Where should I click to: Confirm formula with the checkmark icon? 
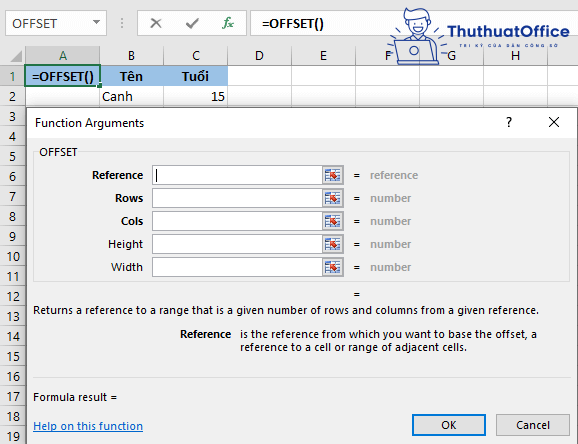pyautogui.click(x=192, y=24)
